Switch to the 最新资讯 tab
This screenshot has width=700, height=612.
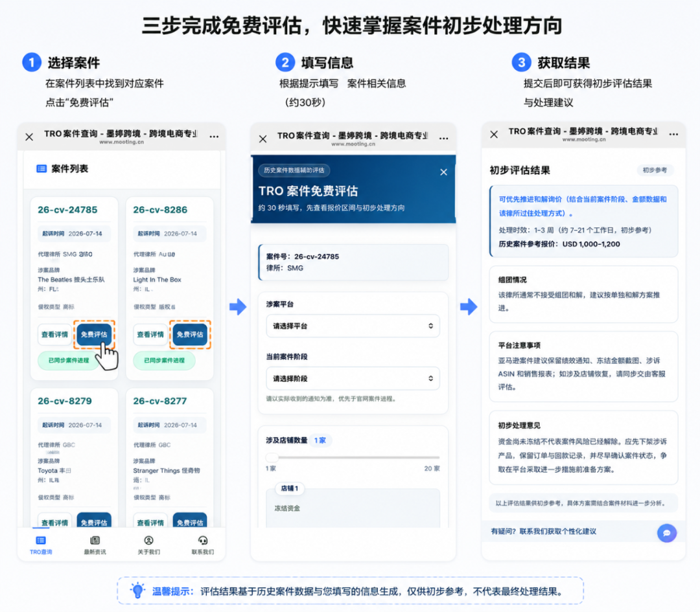[95, 545]
